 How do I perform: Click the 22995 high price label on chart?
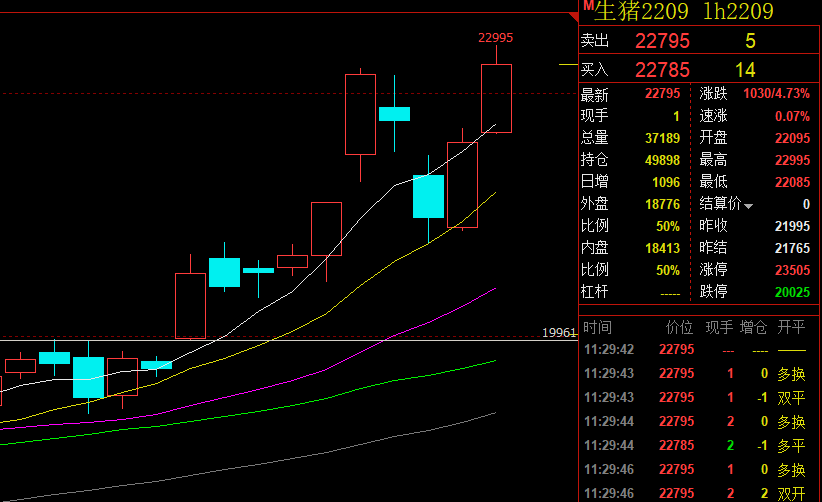(x=495, y=38)
